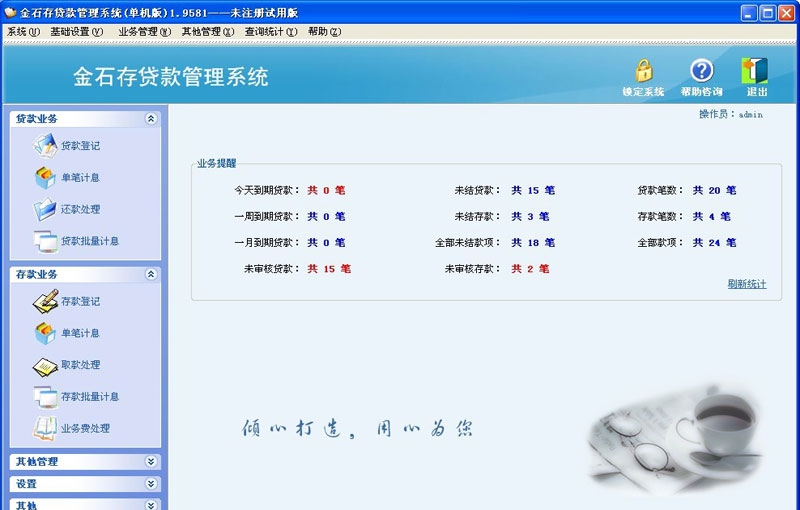Viewport: 800px width, 510px height.
Task: Click the 设置 panel header title
Action: tap(27, 483)
